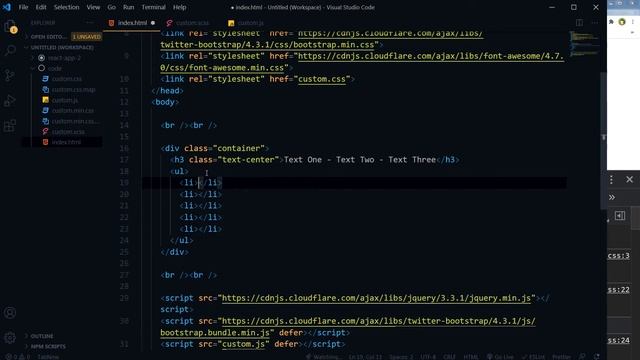Open the Run and Debug view

pyautogui.click(x=10, y=100)
